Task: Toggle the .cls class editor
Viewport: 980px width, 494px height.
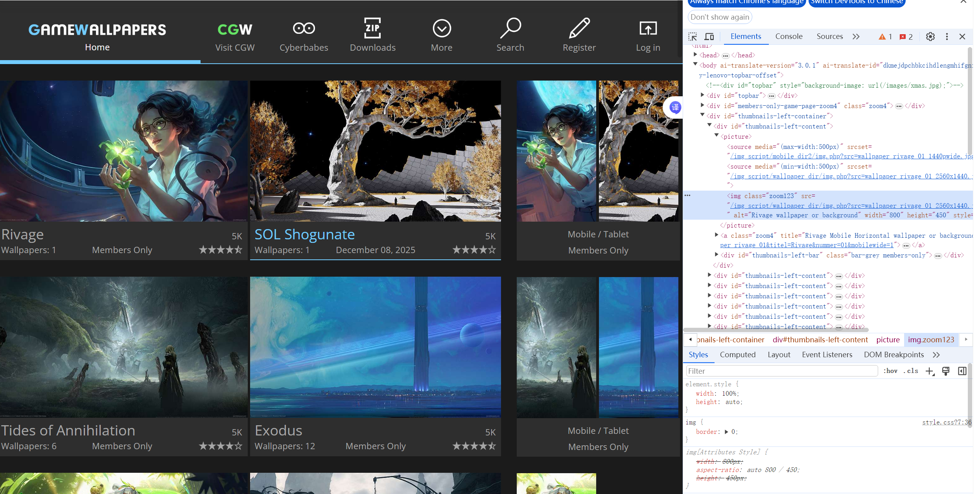Action: tap(911, 371)
